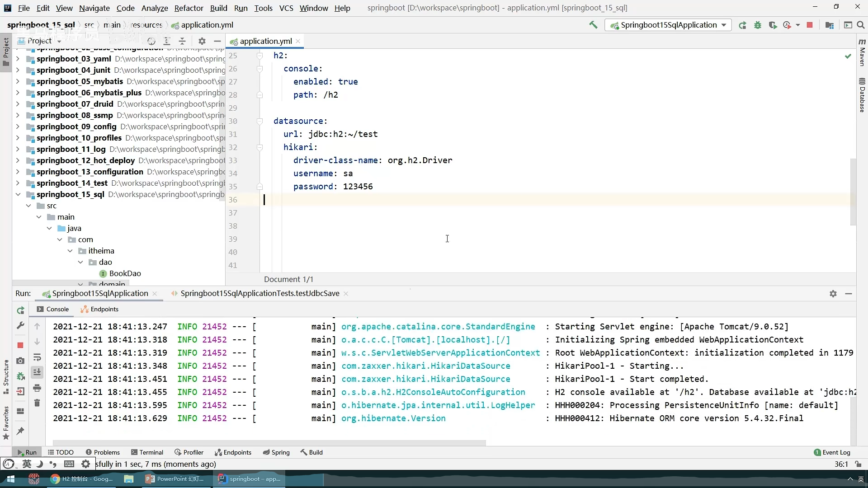Open Search Everywhere magnifier icon

(861, 25)
